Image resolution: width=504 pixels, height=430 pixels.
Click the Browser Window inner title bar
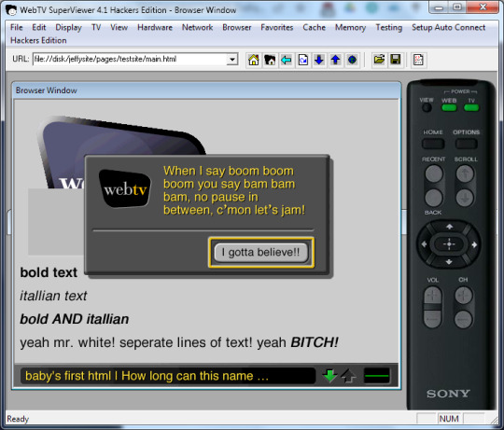tap(206, 90)
